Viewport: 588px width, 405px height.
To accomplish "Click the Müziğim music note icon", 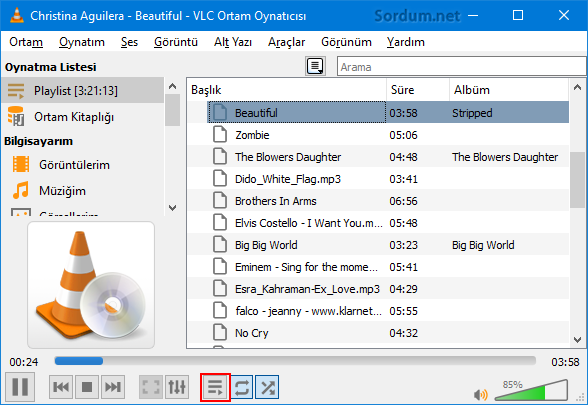I will 21,190.
